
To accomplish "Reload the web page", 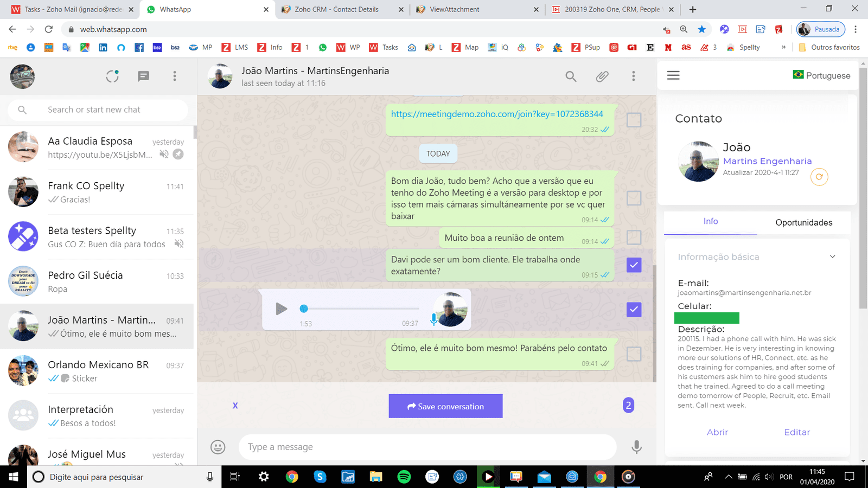I will coord(49,29).
